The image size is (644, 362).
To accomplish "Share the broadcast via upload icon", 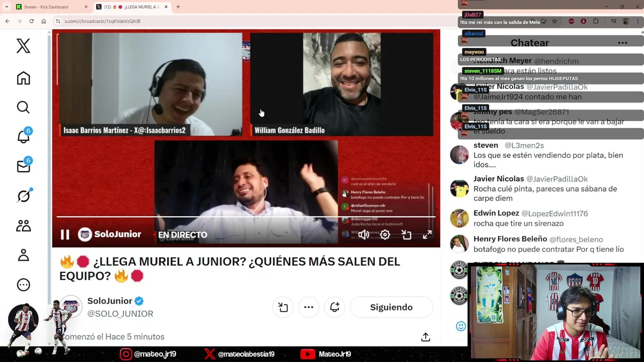I will (426, 337).
